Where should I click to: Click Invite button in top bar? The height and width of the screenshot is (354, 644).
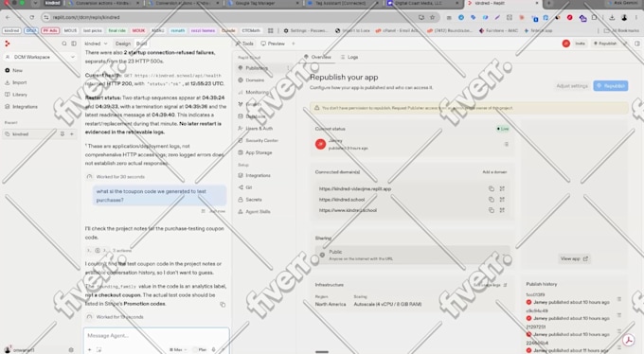(580, 44)
